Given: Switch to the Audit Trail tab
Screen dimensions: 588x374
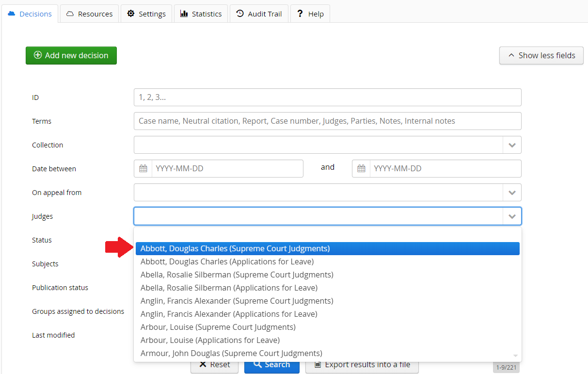Looking at the screenshot, I should tap(259, 14).
